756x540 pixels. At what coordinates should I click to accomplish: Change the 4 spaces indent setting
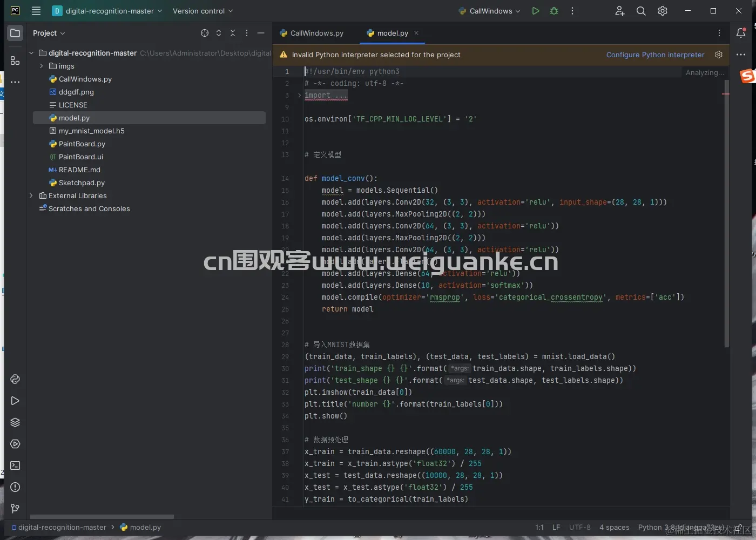(615, 527)
